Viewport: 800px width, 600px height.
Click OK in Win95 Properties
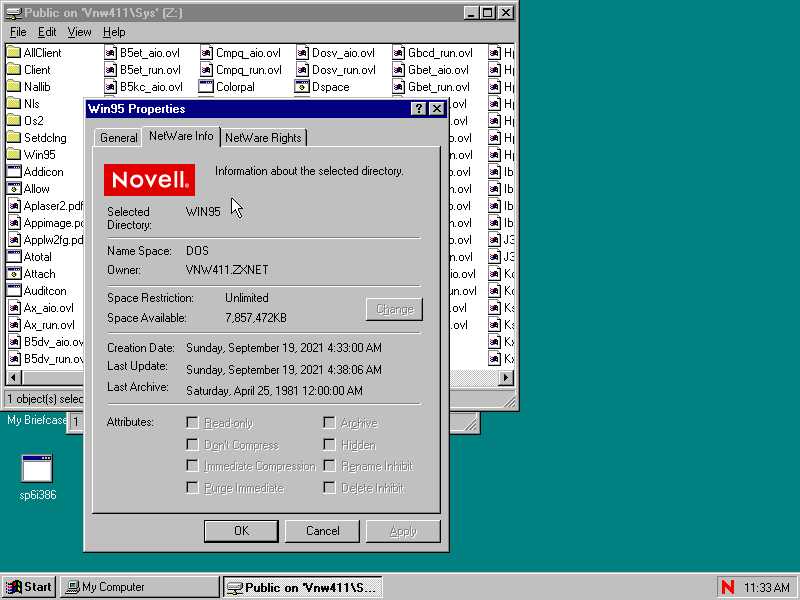(241, 531)
